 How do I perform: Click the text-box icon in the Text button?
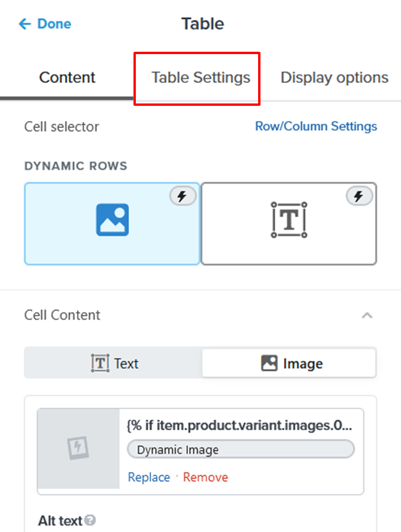100,363
